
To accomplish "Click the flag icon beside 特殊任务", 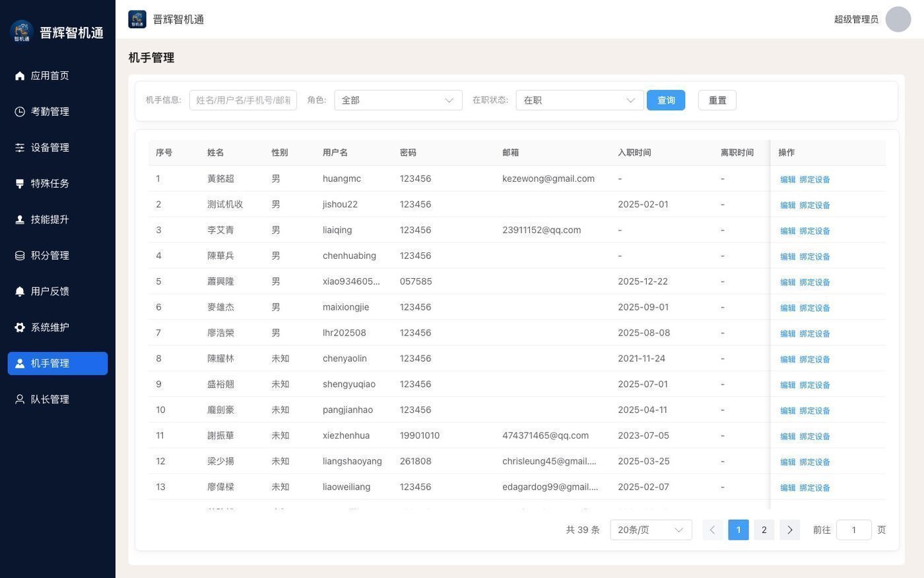I will (x=20, y=184).
